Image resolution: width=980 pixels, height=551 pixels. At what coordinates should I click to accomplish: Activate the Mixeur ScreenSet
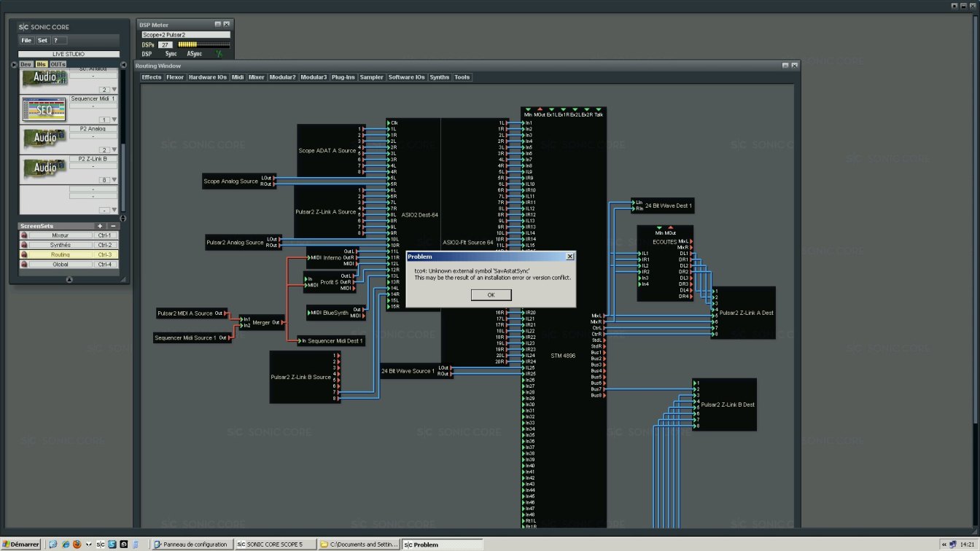click(61, 235)
